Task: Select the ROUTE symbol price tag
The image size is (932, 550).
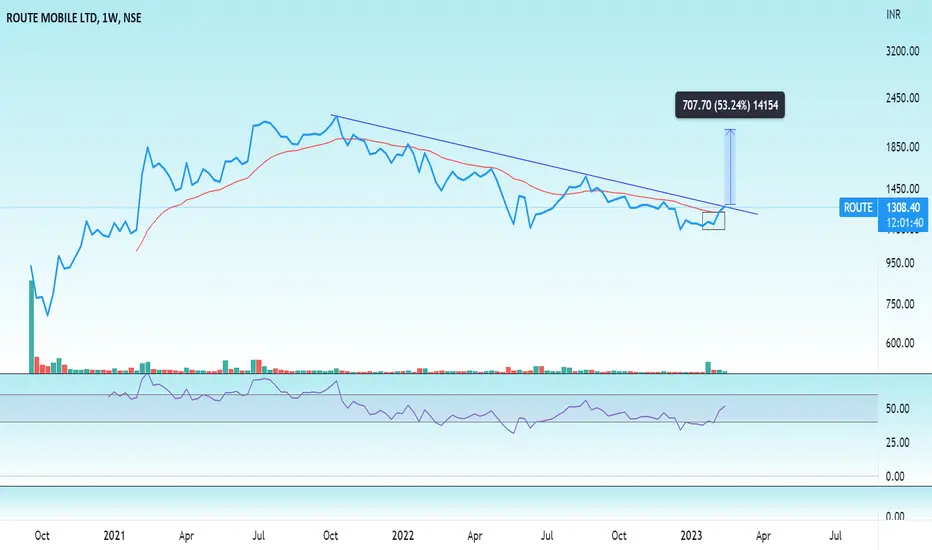Action: [858, 208]
